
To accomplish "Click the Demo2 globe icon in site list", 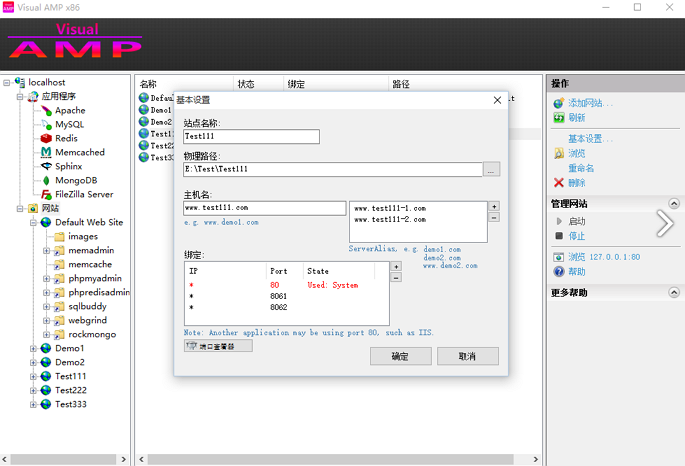I will coord(144,121).
